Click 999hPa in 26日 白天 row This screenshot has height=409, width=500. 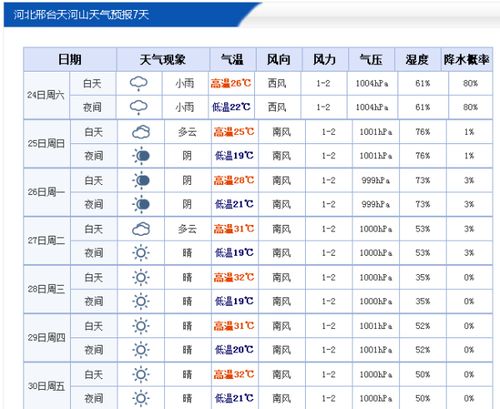click(376, 180)
